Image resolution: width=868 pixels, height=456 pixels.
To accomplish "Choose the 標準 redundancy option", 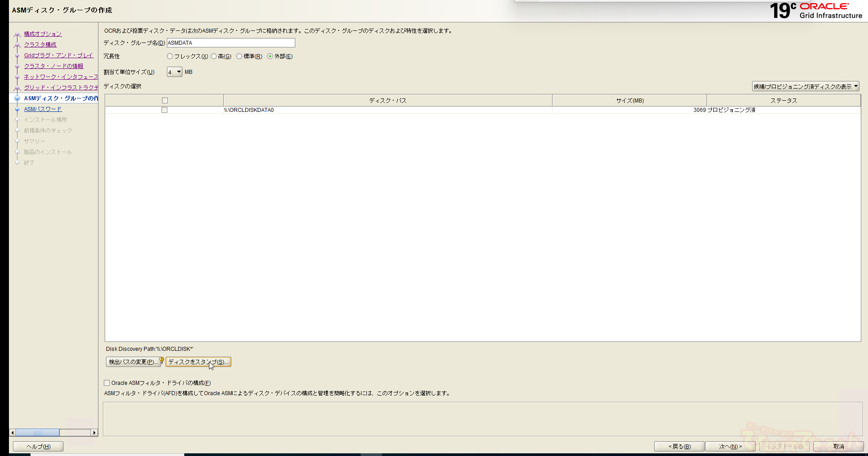I will click(239, 56).
